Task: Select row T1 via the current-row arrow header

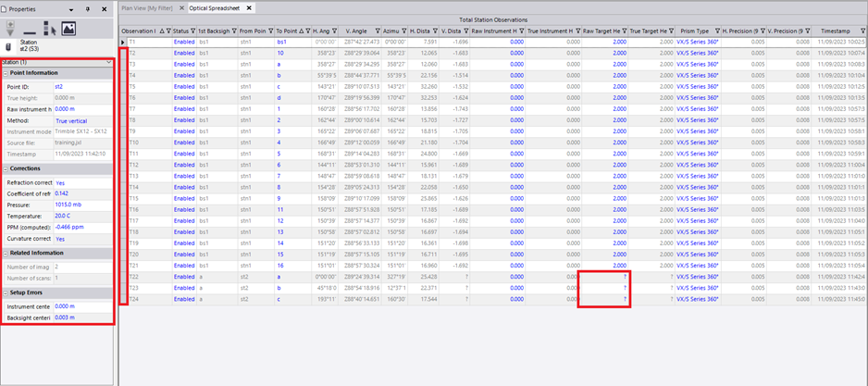Action: coord(123,42)
